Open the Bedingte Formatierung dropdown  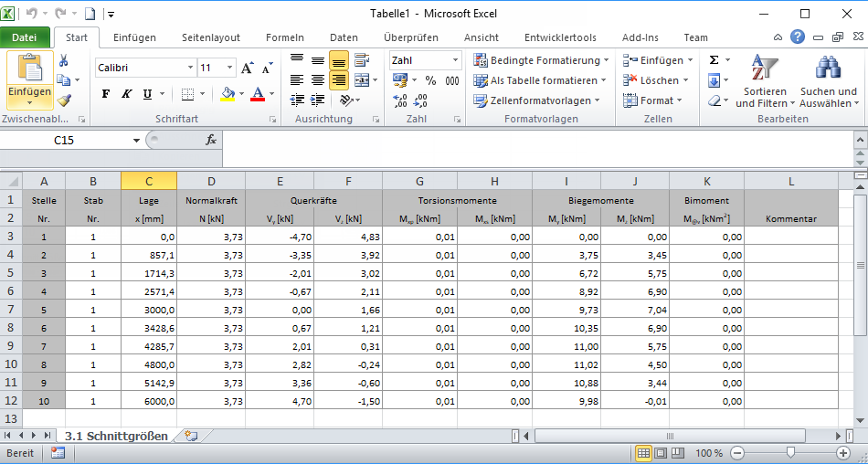point(541,60)
